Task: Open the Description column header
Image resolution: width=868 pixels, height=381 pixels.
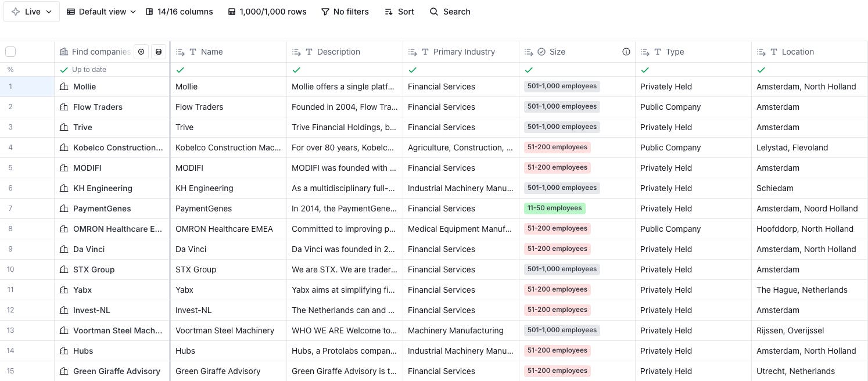Action: (345, 52)
